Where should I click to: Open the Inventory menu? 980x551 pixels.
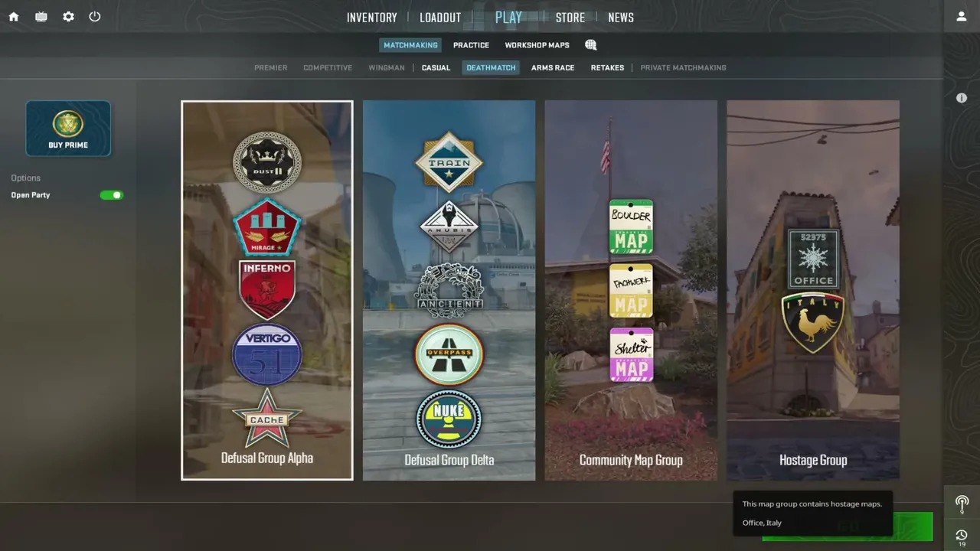[x=372, y=18]
